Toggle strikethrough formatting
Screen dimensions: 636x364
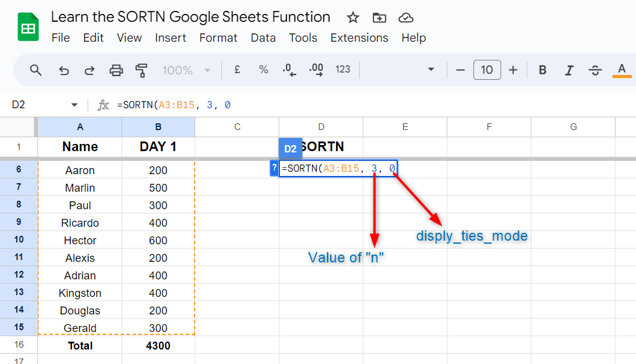pyautogui.click(x=595, y=70)
